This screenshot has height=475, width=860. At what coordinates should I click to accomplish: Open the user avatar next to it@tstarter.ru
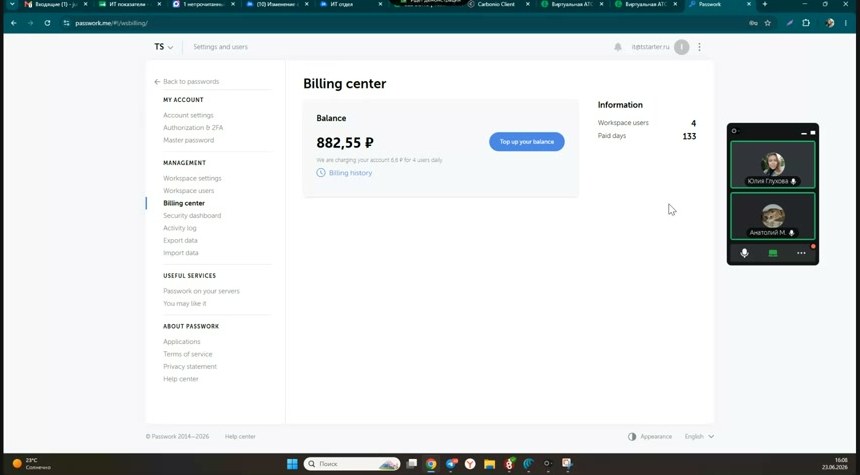pos(681,47)
